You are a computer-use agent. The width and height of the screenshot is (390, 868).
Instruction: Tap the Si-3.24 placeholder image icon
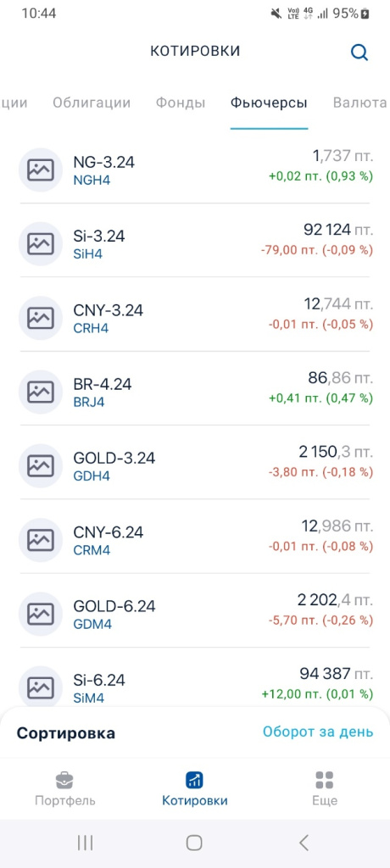pyautogui.click(x=41, y=243)
